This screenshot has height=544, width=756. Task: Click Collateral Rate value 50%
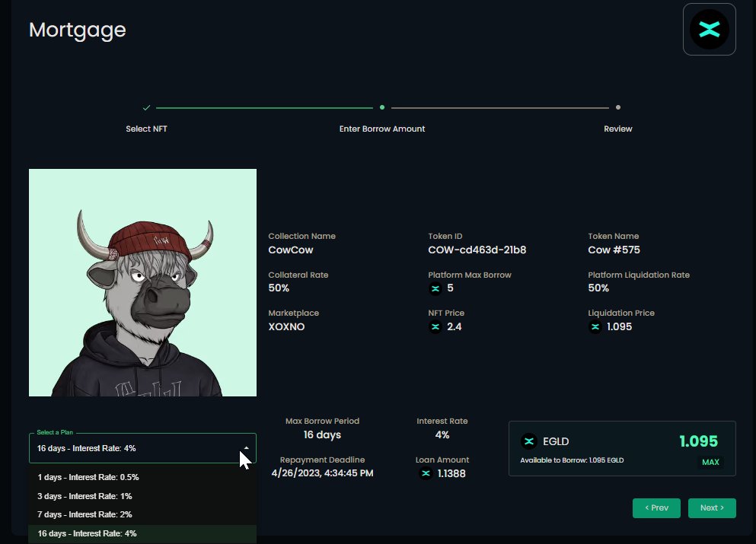click(279, 288)
